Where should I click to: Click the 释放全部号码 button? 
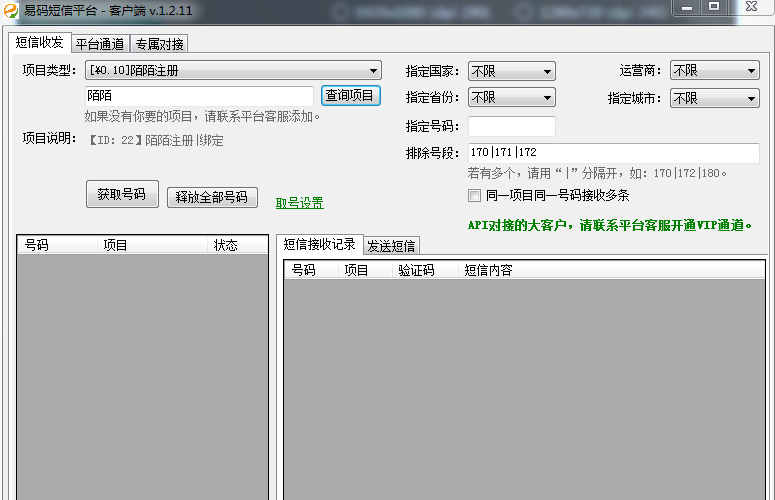pyautogui.click(x=212, y=197)
